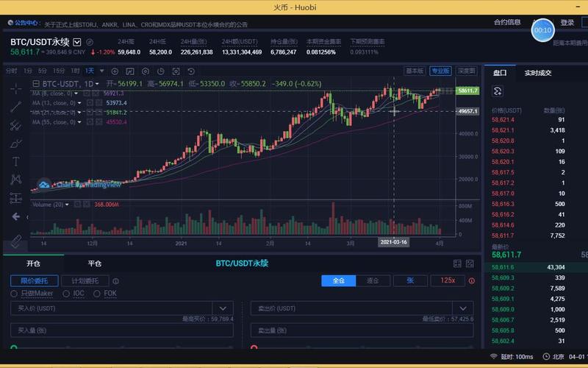Select the ruler measure tool
Screen dimensions: 588x368
pyautogui.click(x=15, y=241)
